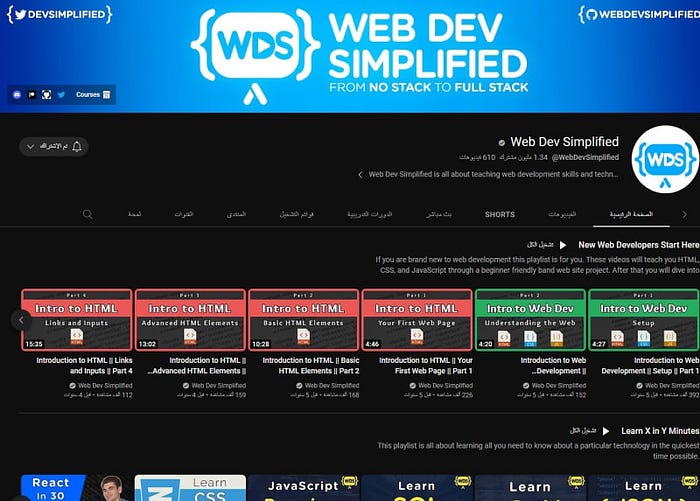Open title 'Introduction to HTML || Basic HTML Elements || Part 2'
The image size is (700, 501).
coord(311,365)
